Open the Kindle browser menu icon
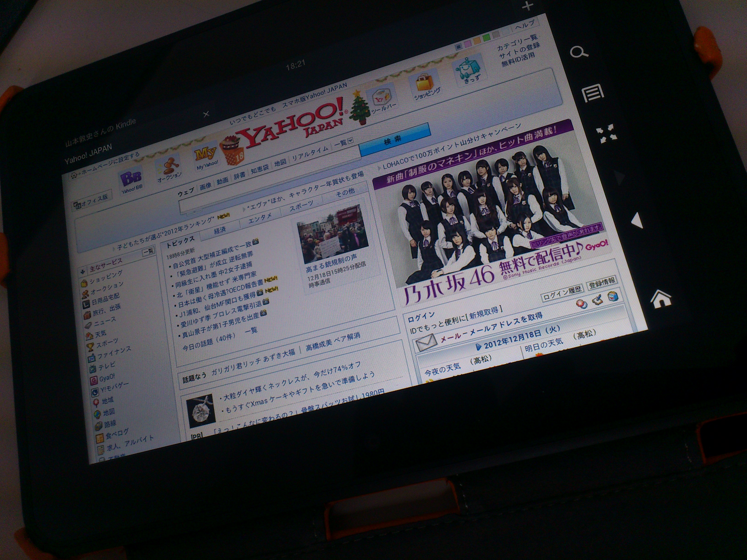The height and width of the screenshot is (560, 747). 593,93
